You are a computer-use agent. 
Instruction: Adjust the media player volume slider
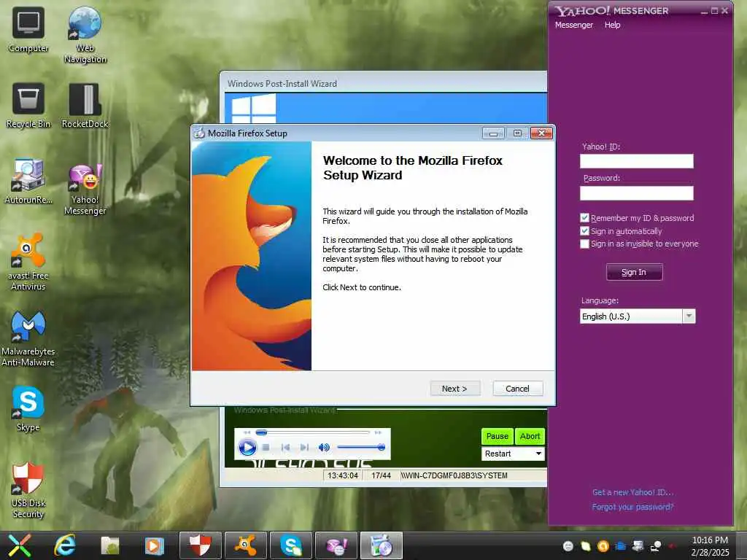pos(360,447)
